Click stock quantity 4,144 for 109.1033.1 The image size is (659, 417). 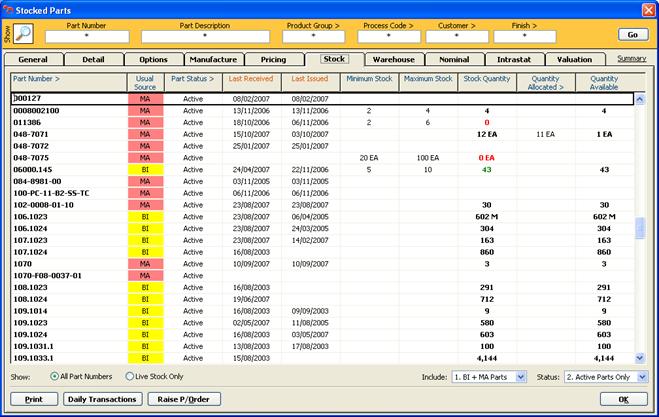tap(487, 359)
